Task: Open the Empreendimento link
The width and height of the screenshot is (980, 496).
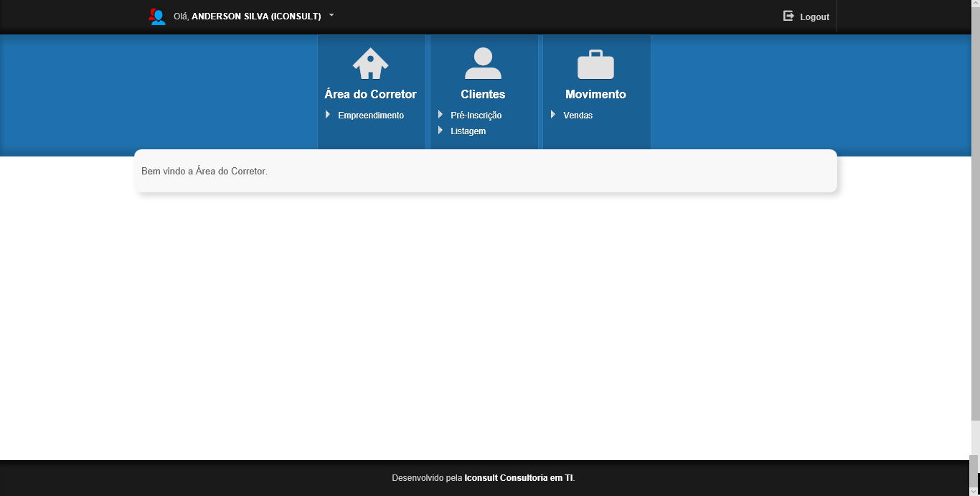Action: 371,116
